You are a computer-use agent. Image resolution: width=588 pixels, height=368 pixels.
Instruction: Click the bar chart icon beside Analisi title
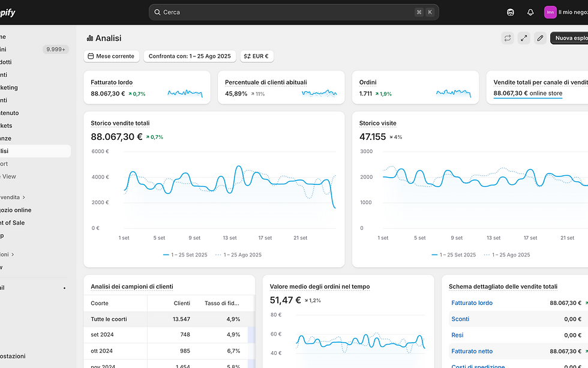[x=89, y=38]
